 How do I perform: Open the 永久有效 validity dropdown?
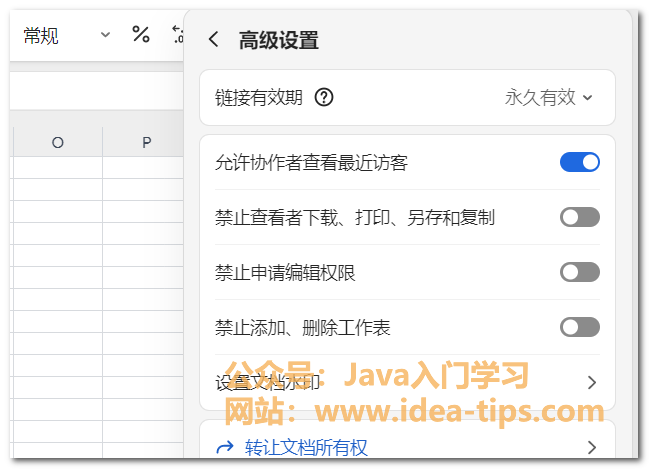point(549,98)
